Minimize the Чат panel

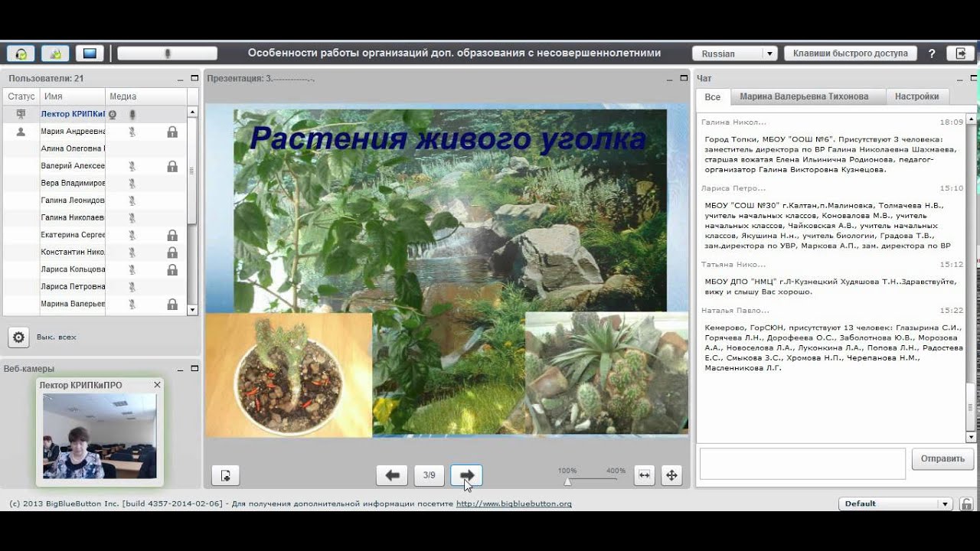pyautogui.click(x=960, y=78)
